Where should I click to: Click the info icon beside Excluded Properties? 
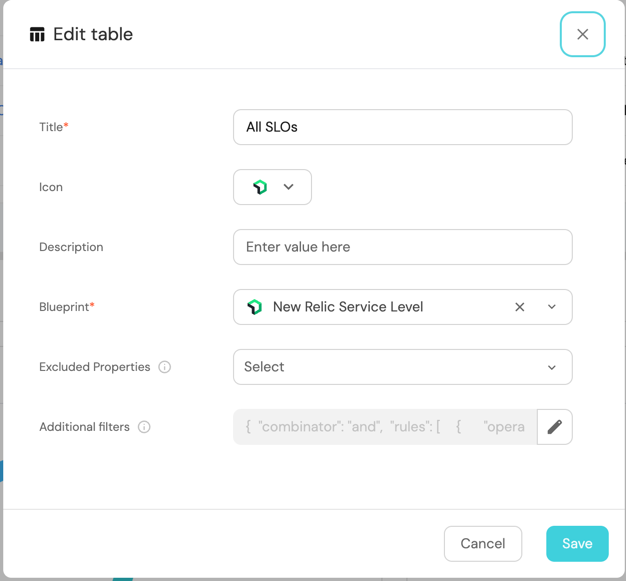tap(165, 367)
